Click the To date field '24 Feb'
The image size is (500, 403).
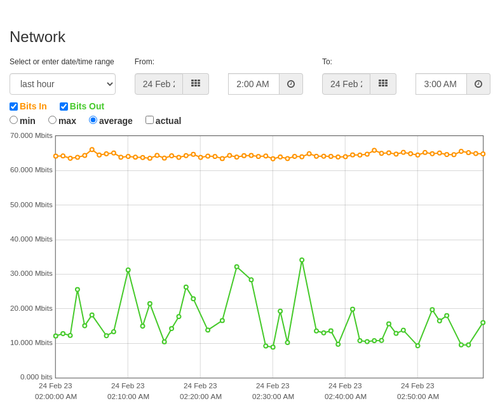pos(346,84)
